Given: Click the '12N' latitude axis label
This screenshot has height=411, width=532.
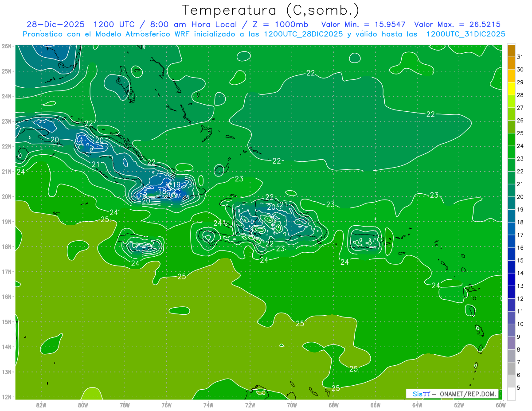Looking at the screenshot, I should 7,397.
